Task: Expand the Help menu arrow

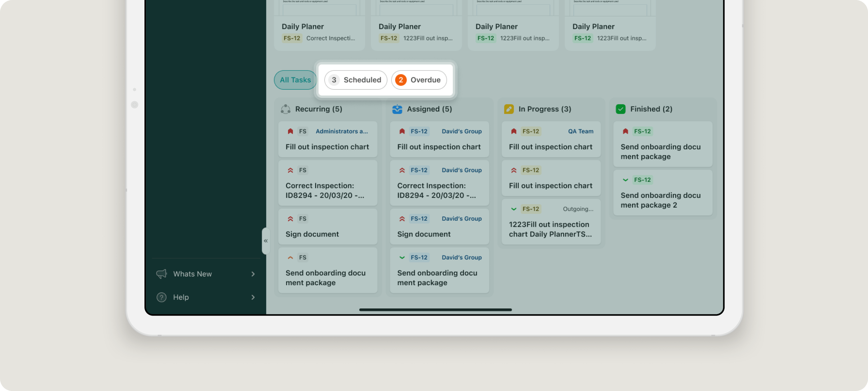Action: point(253,297)
